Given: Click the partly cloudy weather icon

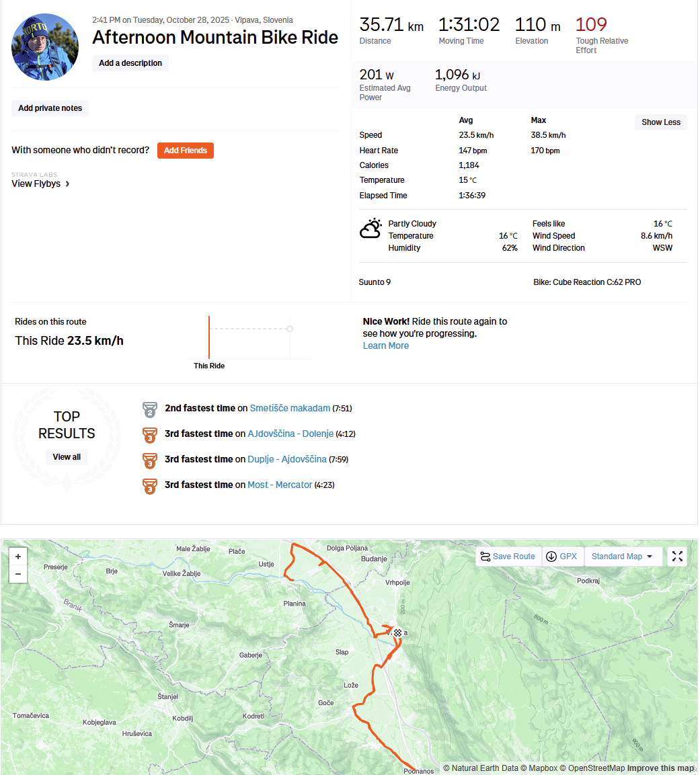Looking at the screenshot, I should 371,229.
